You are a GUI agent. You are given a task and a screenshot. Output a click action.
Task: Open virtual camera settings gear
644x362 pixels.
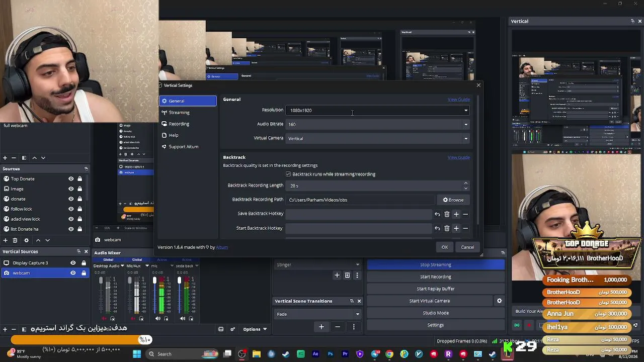pyautogui.click(x=499, y=301)
